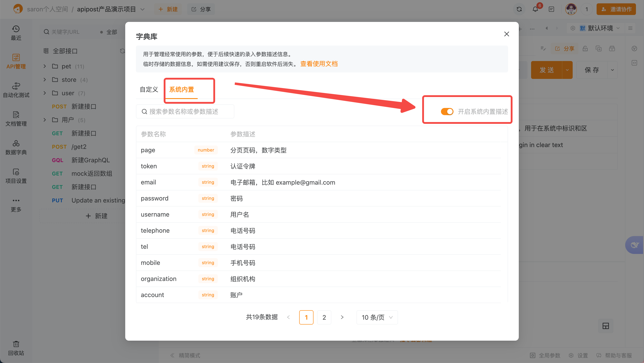Click the edit description icon near 分享
Viewport: 644px width, 363px height.
click(543, 49)
